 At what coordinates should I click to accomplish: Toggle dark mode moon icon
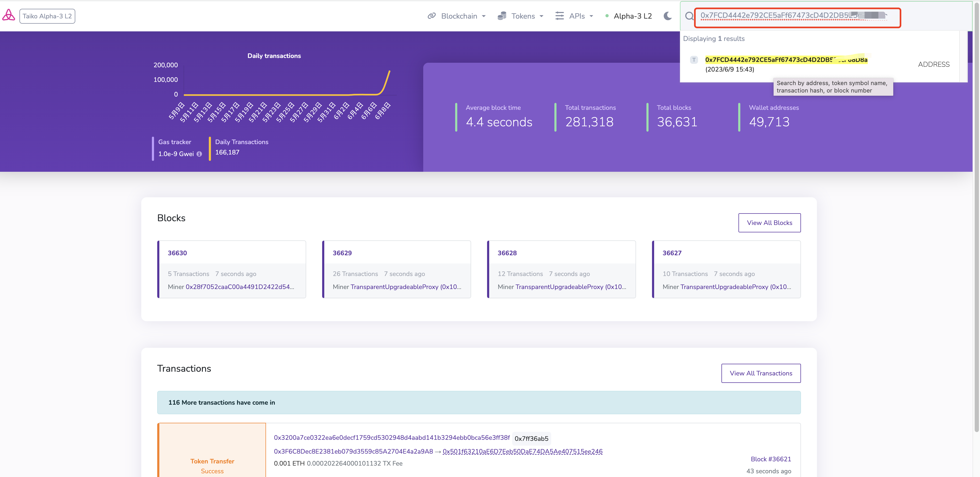click(667, 16)
